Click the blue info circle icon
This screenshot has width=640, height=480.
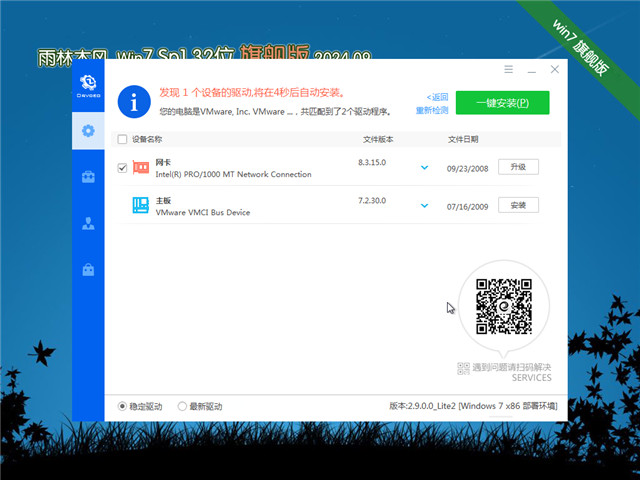pyautogui.click(x=135, y=102)
